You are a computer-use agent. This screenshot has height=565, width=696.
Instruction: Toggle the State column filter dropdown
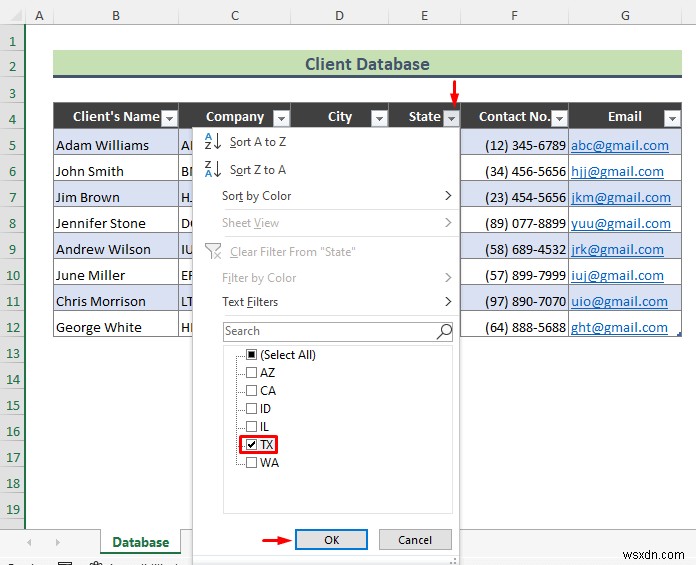tap(451, 119)
